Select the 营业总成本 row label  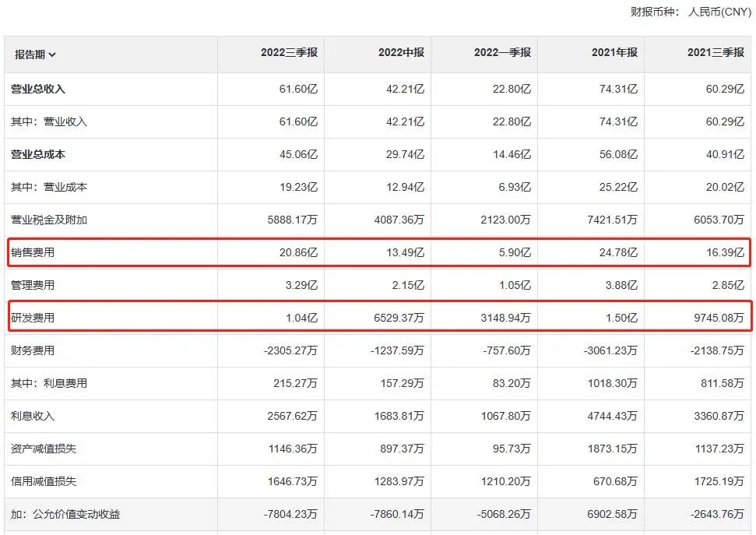pyautogui.click(x=38, y=155)
